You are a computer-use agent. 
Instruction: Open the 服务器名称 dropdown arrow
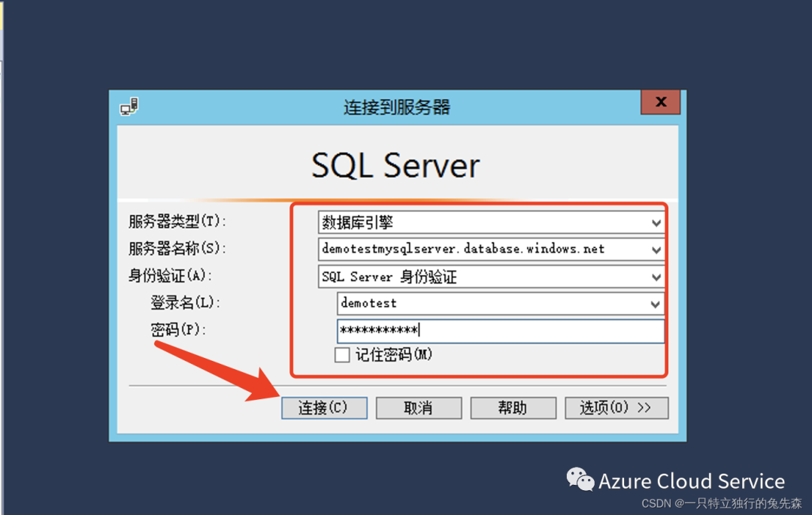pos(656,250)
